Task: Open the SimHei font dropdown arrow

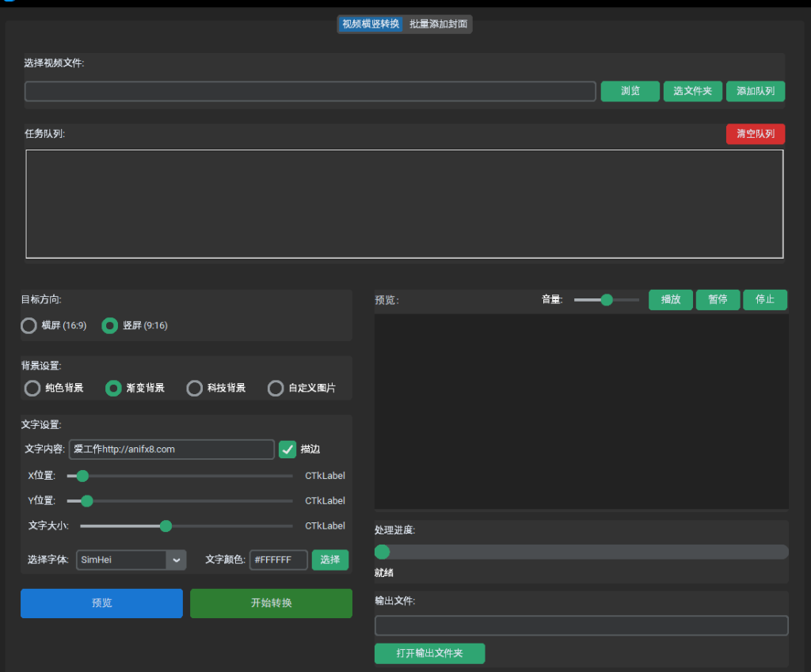Action: click(x=177, y=560)
